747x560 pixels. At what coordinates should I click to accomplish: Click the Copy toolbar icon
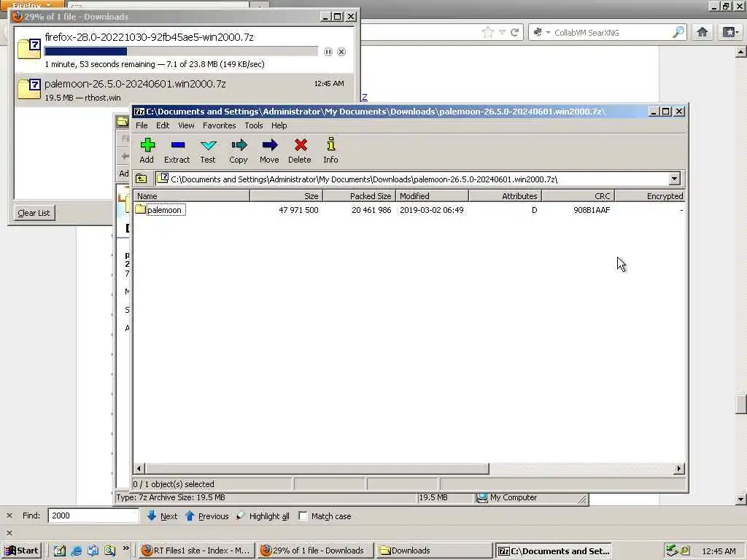[x=239, y=150]
